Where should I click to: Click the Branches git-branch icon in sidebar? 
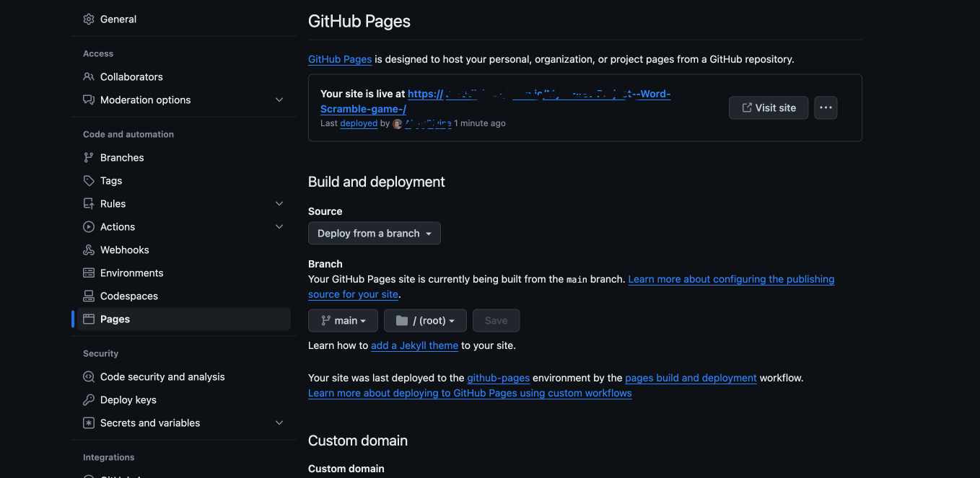tap(89, 158)
